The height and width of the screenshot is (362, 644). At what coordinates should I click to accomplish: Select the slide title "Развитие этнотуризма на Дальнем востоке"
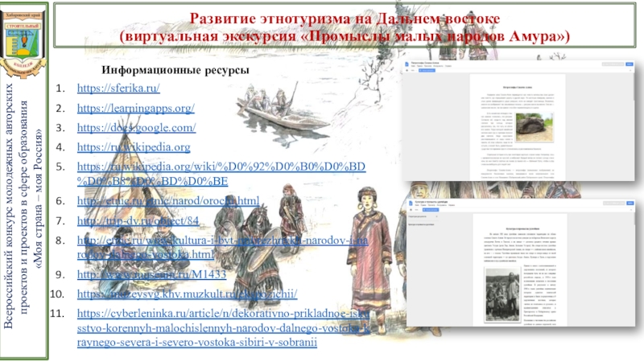pyautogui.click(x=345, y=19)
